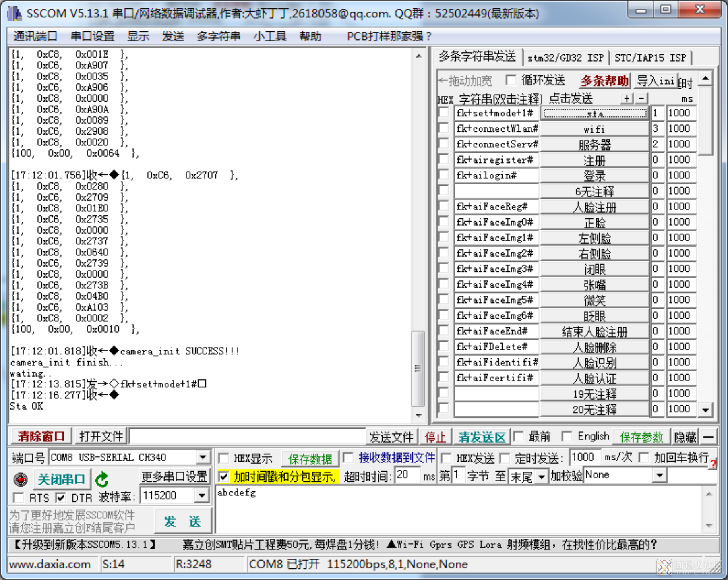
Task: Open 显示 menu
Action: [138, 36]
